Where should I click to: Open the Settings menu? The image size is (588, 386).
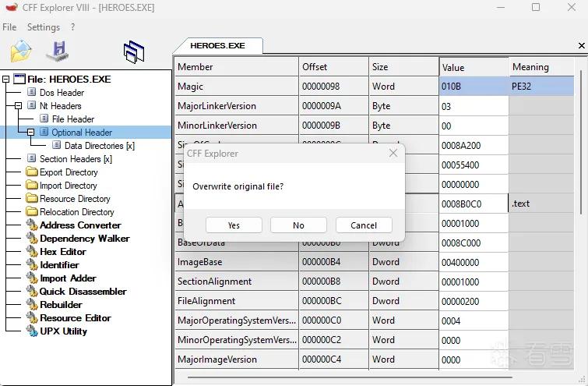(44, 27)
